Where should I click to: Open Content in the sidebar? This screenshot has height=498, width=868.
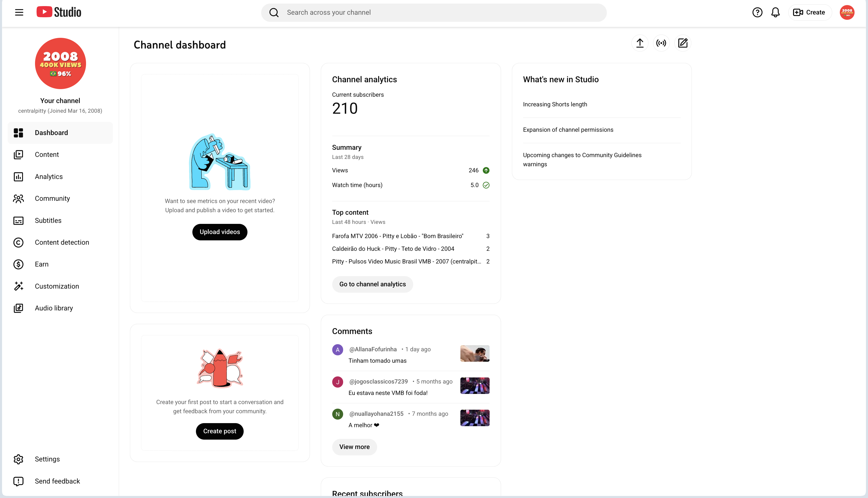click(x=60, y=155)
